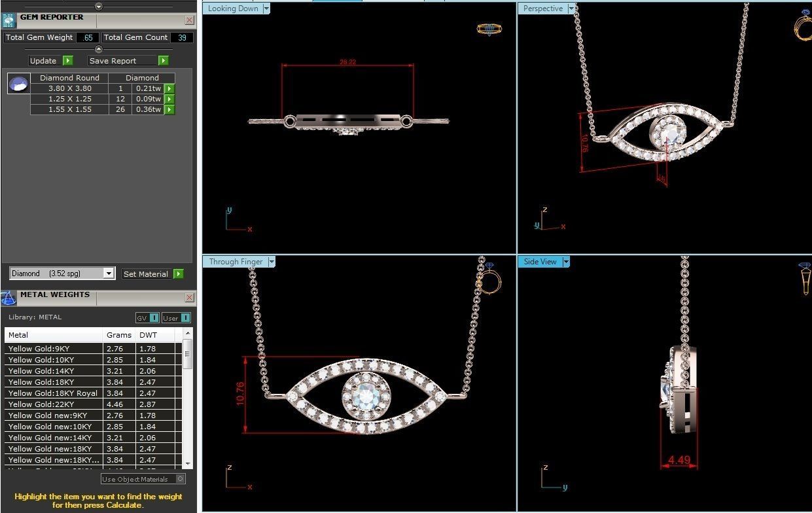Screen dimensions: 812x513
Task: Click the metal list scroll down arrow
Action: coord(188,463)
